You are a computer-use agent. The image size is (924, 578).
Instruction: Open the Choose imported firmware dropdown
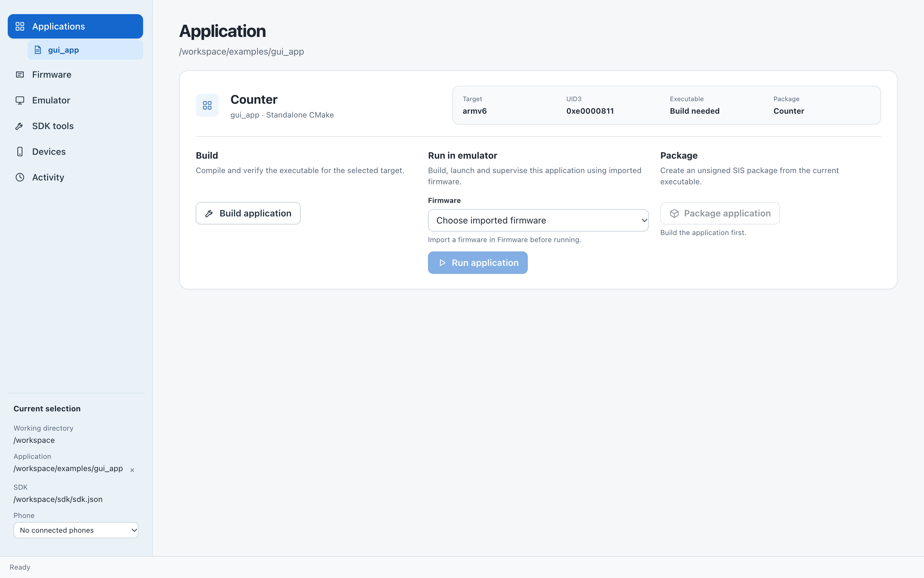click(538, 220)
